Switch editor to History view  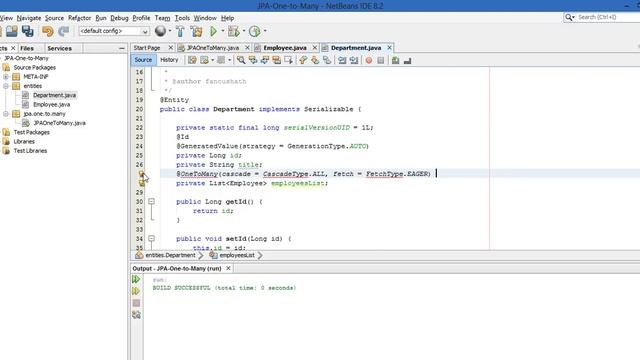coord(169,60)
